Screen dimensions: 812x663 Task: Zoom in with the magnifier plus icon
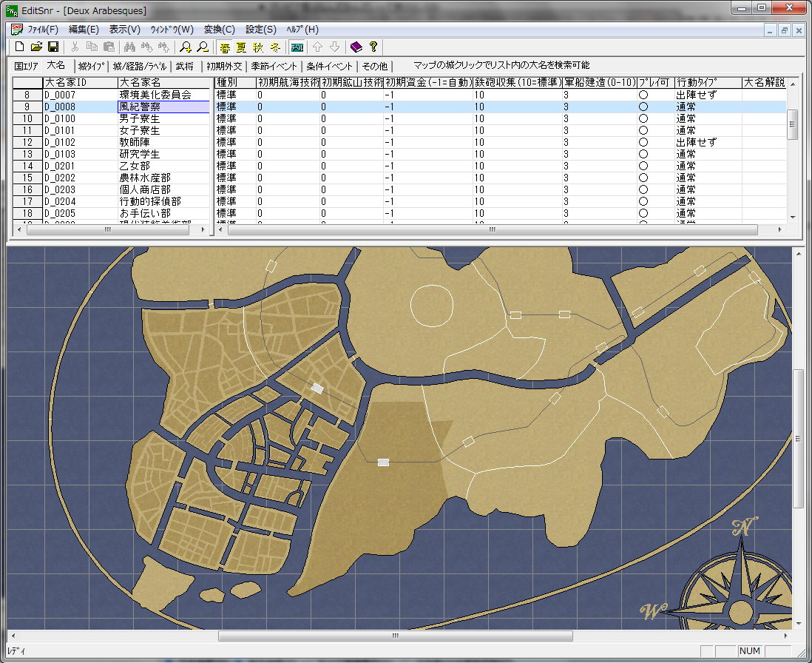[x=186, y=47]
